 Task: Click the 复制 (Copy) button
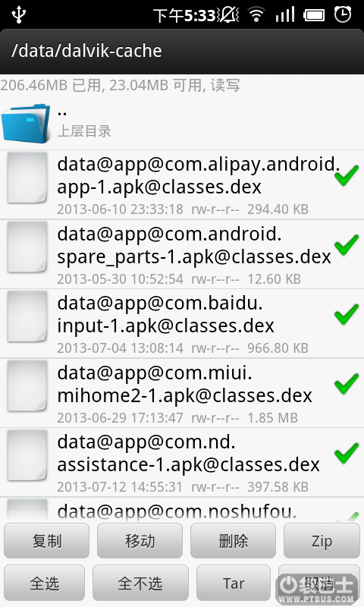click(46, 541)
